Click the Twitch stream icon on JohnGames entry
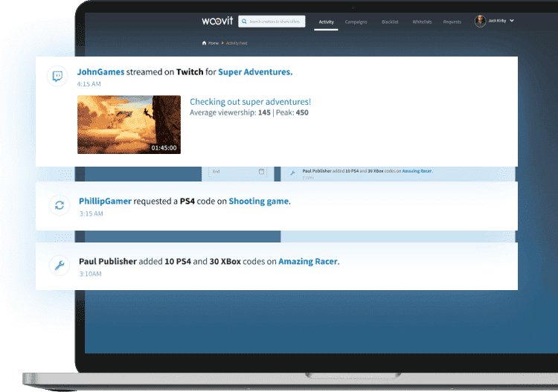 coord(57,76)
